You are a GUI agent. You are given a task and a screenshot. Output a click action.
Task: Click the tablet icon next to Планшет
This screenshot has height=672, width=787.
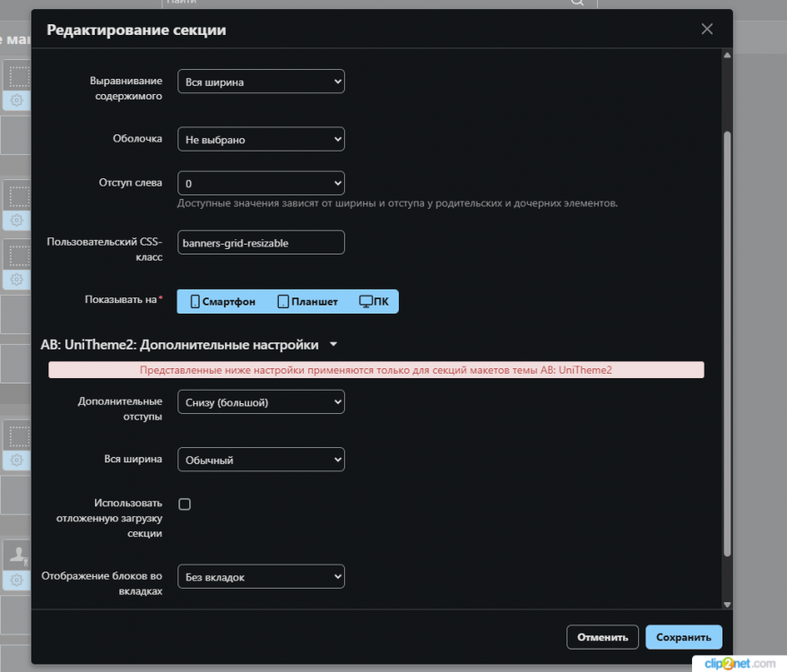pos(283,302)
